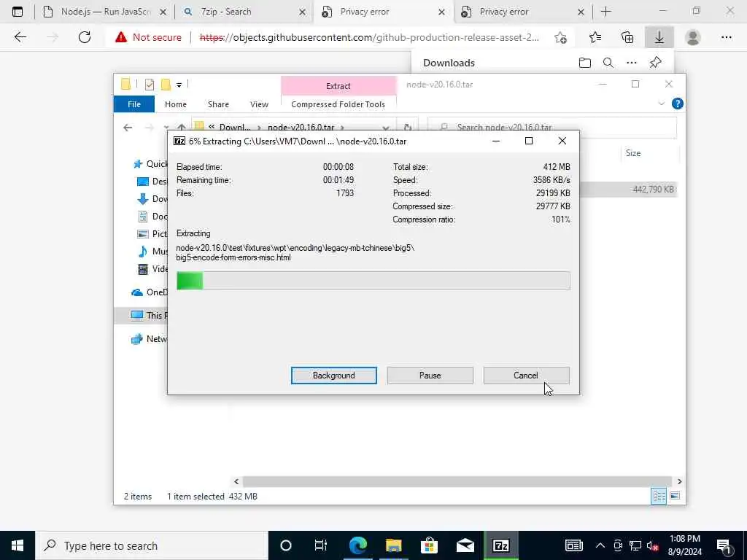Select Quick access in navigation pane

[150, 164]
